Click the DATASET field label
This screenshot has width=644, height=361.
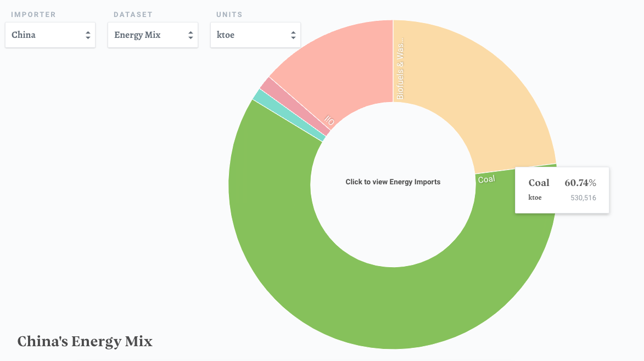pos(133,14)
